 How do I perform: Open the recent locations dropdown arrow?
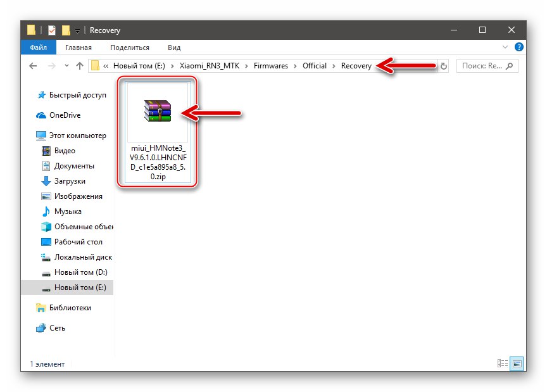66,66
